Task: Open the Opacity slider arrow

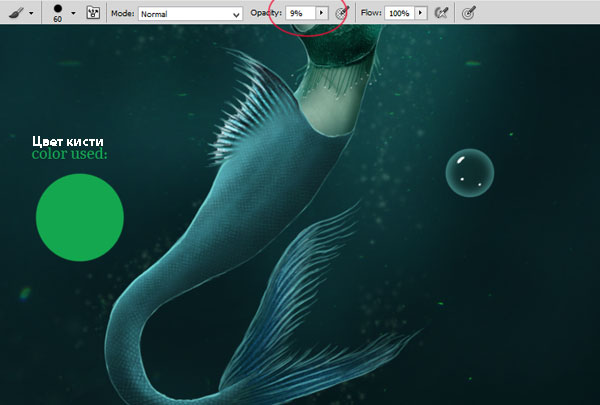Action: pyautogui.click(x=321, y=13)
